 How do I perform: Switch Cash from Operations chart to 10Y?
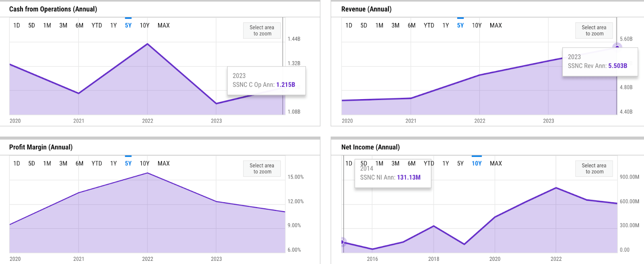pyautogui.click(x=144, y=25)
